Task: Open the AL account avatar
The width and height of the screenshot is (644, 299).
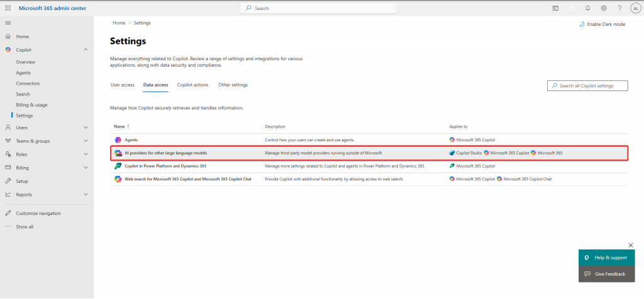Action: coord(635,8)
